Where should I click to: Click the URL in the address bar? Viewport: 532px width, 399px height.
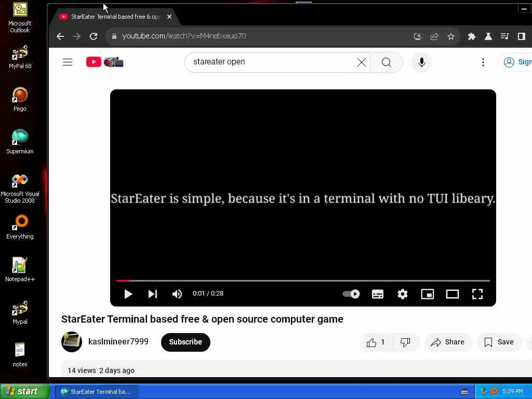pyautogui.click(x=184, y=36)
